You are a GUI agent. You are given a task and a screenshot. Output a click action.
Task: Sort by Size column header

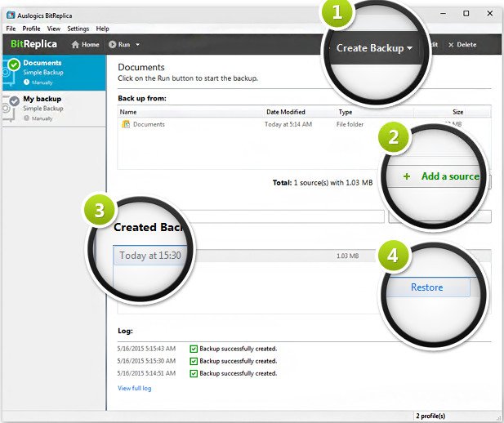click(x=457, y=112)
